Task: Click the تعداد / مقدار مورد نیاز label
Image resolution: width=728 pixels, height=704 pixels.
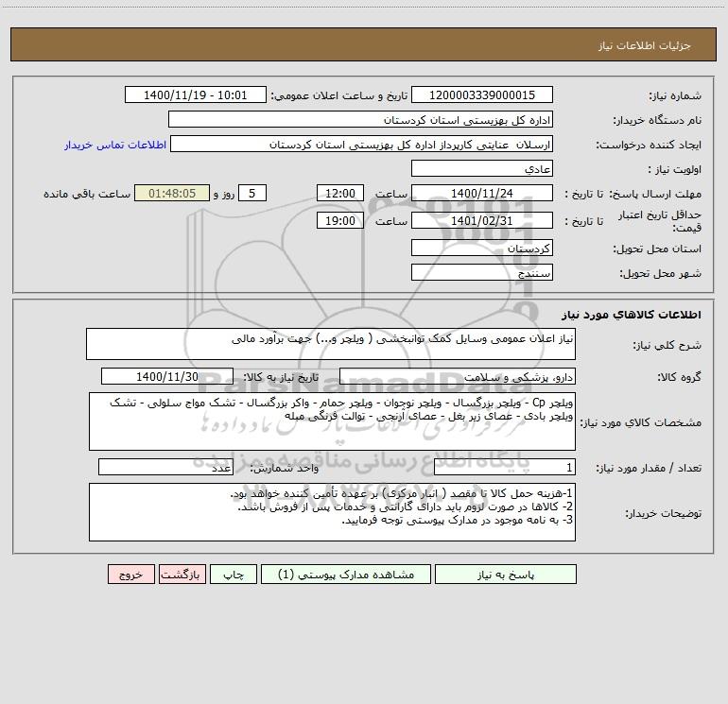Action: click(x=649, y=469)
